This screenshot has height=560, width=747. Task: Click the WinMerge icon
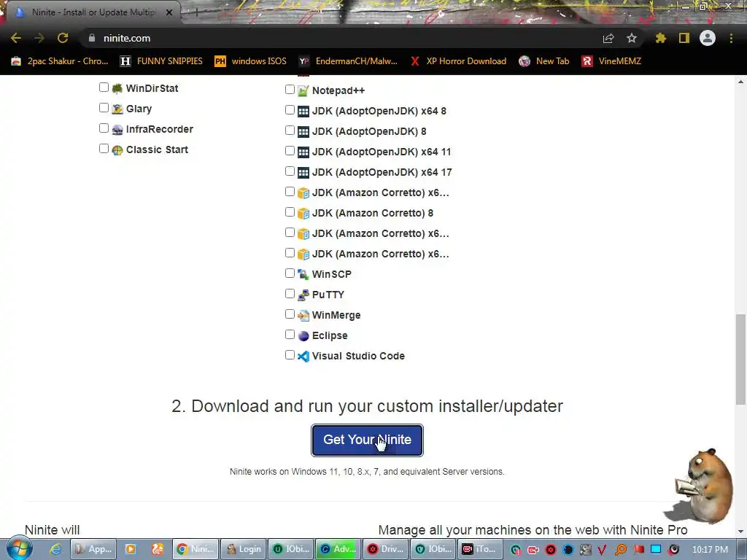coord(303,315)
